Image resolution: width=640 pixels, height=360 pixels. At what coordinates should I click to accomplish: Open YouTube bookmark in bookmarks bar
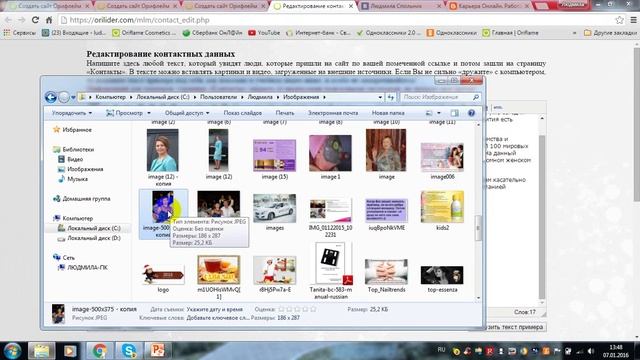[264, 33]
